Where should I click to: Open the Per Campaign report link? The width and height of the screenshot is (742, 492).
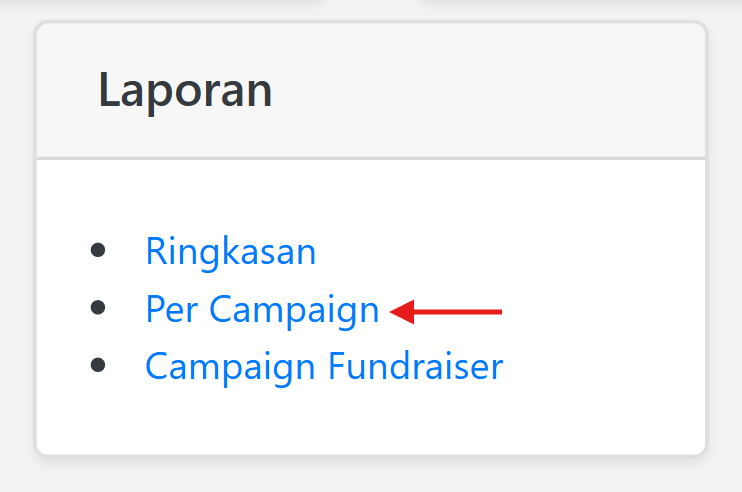tap(262, 310)
